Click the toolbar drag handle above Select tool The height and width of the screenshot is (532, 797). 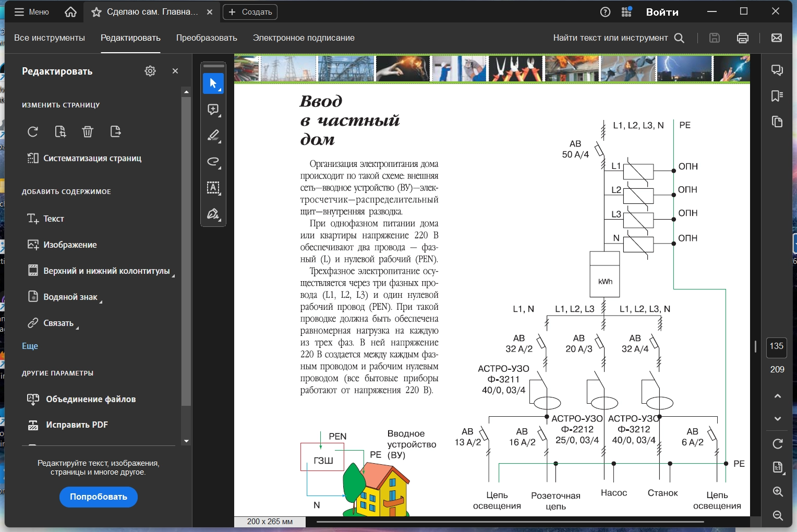[x=213, y=66]
